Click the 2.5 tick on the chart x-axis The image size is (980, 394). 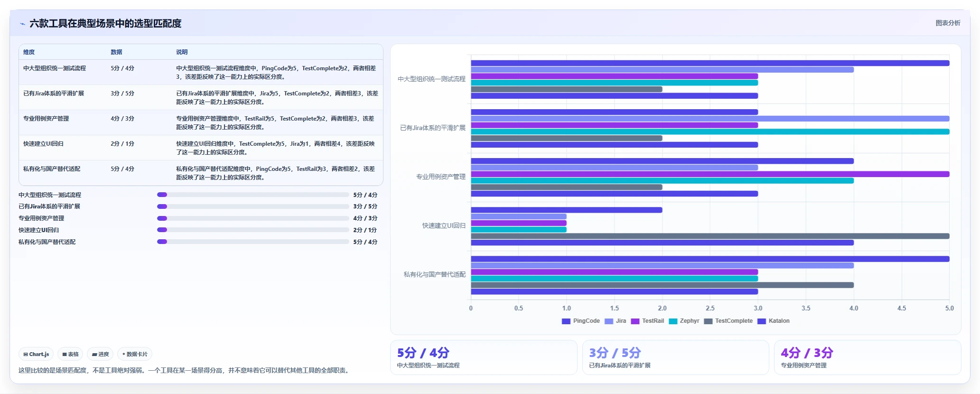pos(710,309)
